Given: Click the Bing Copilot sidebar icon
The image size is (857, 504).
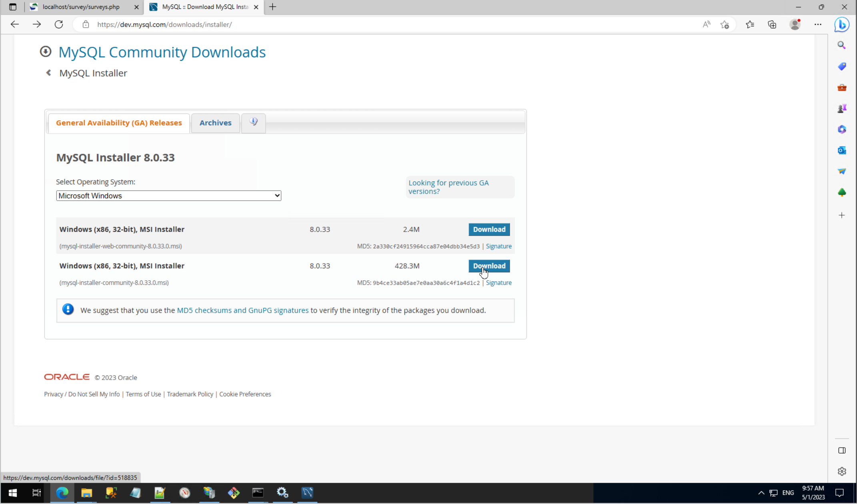Looking at the screenshot, I should [x=842, y=24].
